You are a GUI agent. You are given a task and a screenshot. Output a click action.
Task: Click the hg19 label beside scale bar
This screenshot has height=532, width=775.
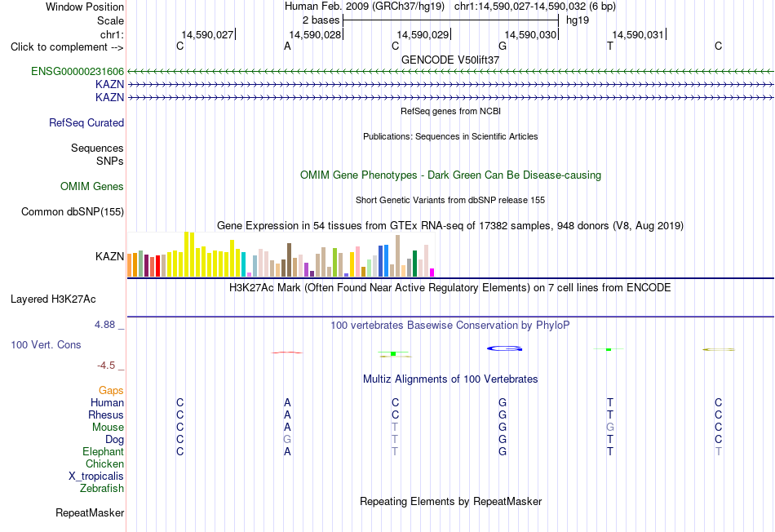578,20
